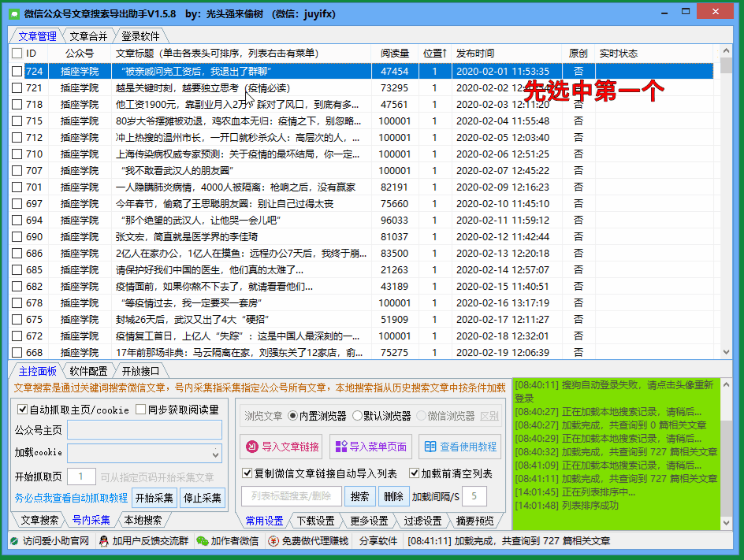Toggle 复制微信文章链接自动导入列表 checkbox
Screen dimensions: 744x560
[247, 473]
